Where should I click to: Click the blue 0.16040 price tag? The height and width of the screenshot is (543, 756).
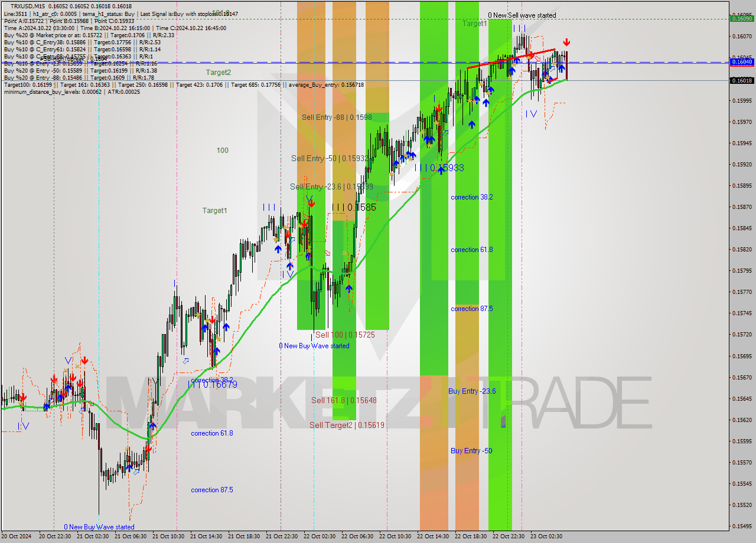click(742, 61)
